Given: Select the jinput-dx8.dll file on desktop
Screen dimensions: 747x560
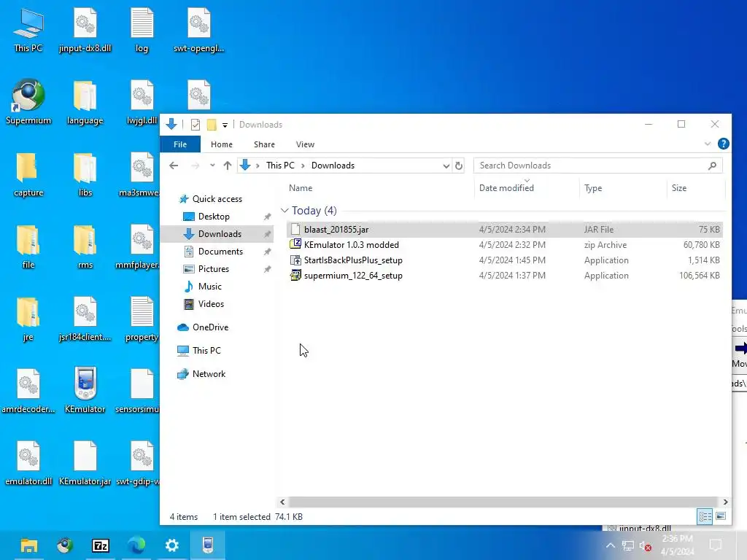Looking at the screenshot, I should (85, 30).
